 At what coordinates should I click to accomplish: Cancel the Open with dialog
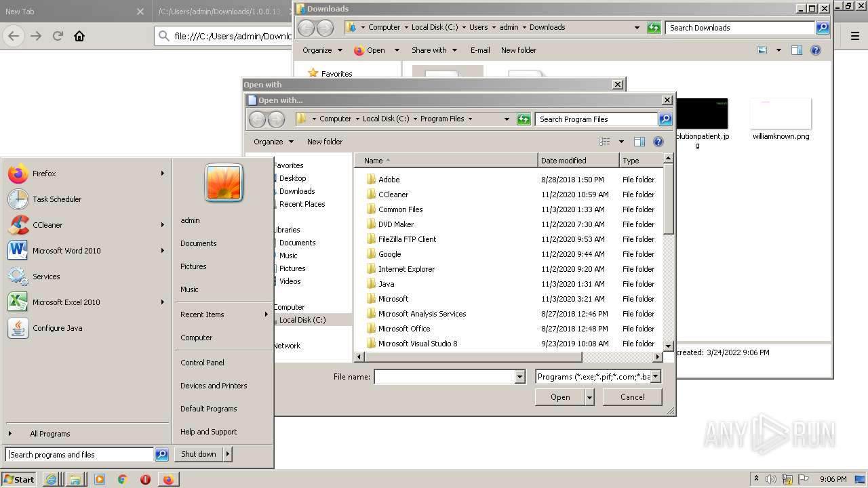point(633,397)
